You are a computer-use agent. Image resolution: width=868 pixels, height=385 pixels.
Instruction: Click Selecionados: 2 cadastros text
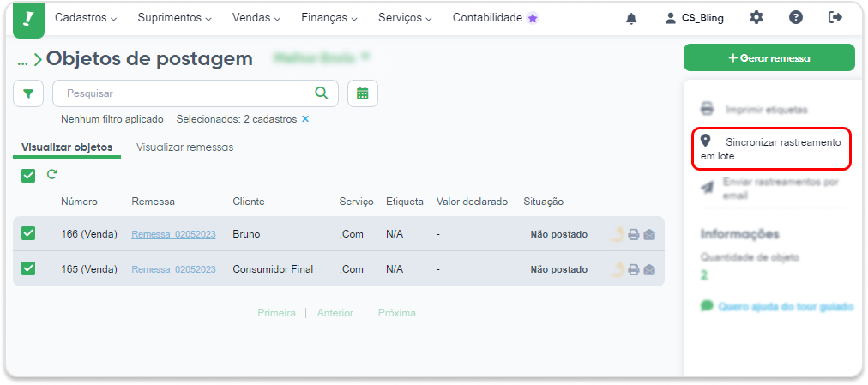point(237,119)
